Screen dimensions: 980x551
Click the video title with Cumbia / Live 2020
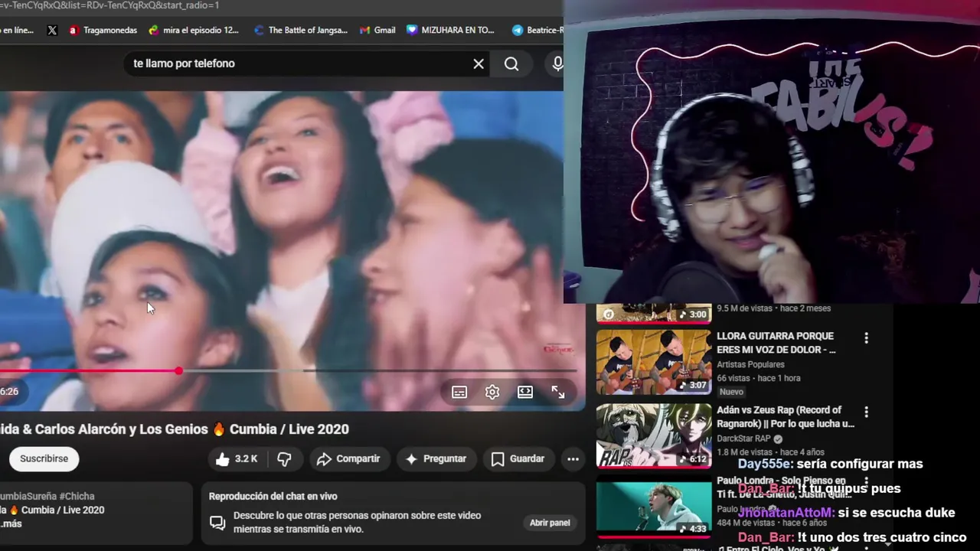[175, 429]
